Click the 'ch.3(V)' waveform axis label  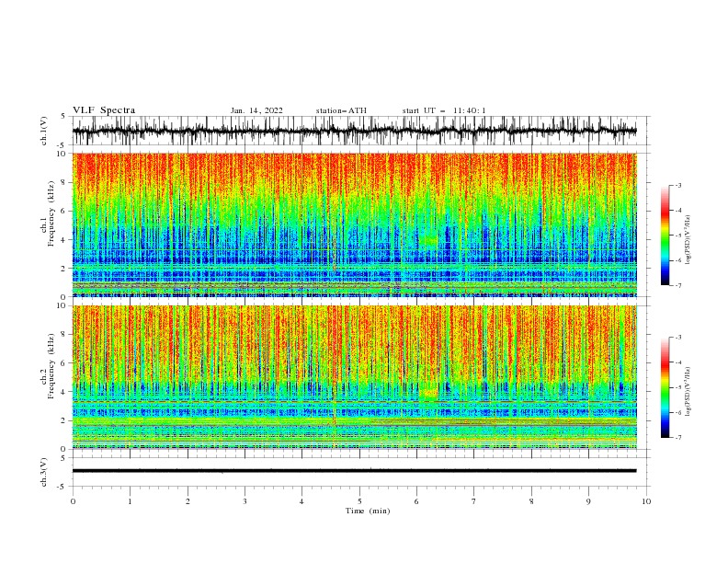(x=44, y=472)
